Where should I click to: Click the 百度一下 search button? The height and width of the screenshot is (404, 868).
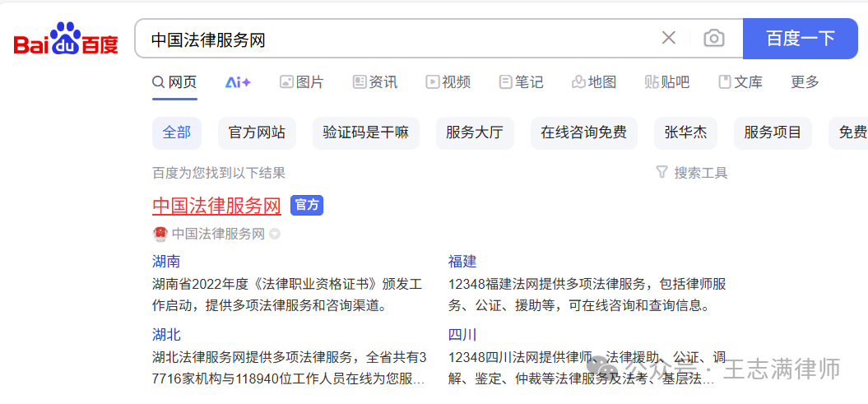pyautogui.click(x=800, y=39)
